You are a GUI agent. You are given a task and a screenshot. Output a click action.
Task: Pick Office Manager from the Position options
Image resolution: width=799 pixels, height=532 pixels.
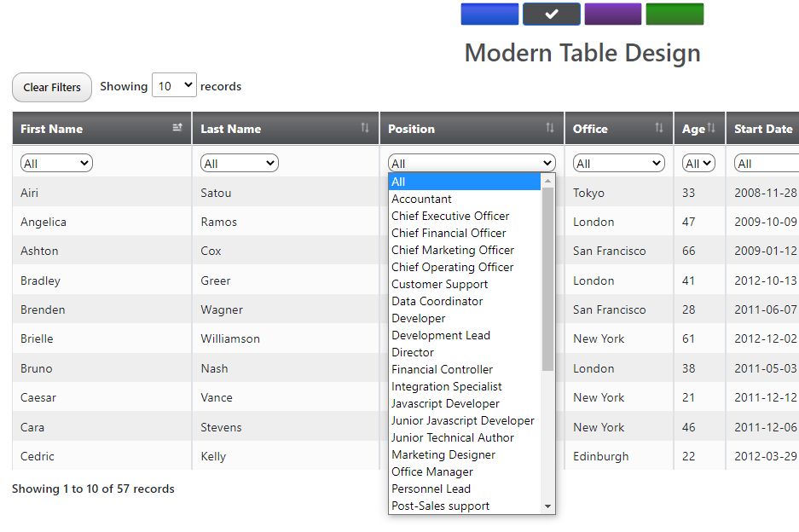[x=431, y=471]
